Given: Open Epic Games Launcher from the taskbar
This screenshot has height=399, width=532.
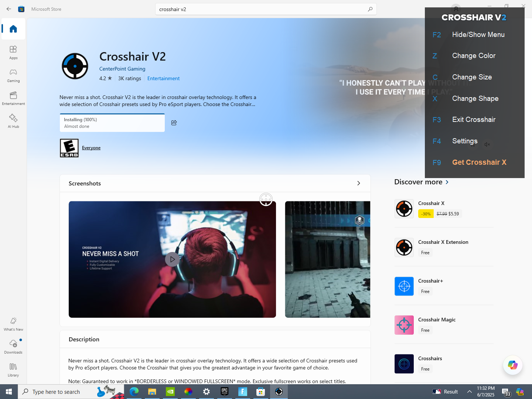Looking at the screenshot, I should click(x=225, y=392).
